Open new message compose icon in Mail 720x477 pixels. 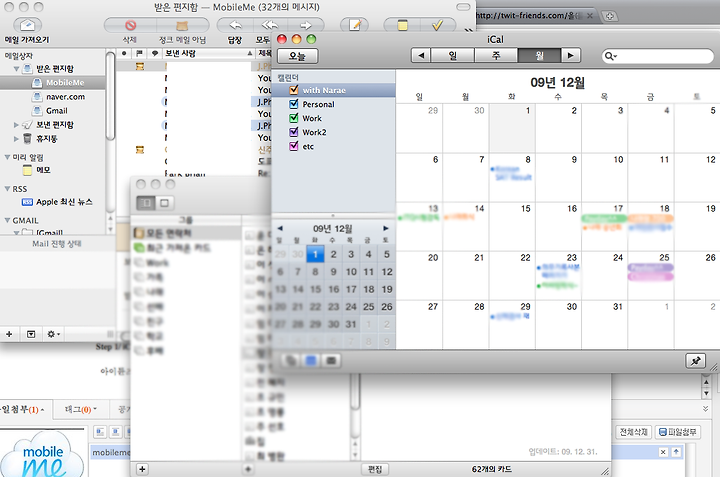pyautogui.click(x=354, y=25)
